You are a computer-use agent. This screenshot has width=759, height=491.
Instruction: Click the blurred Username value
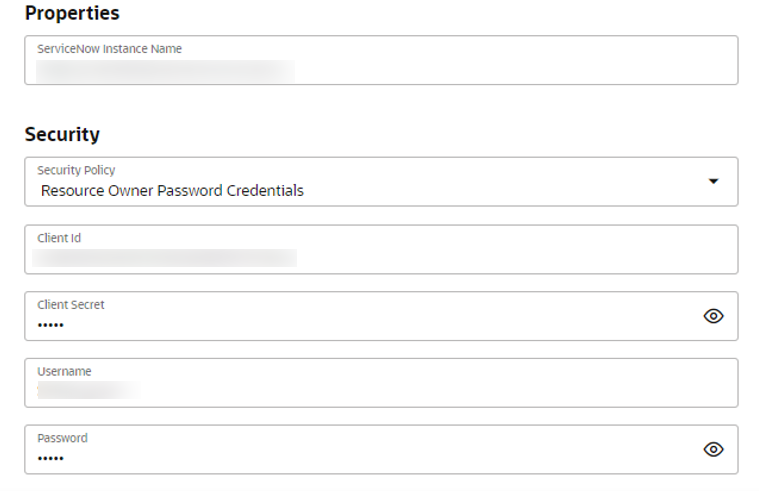click(88, 390)
